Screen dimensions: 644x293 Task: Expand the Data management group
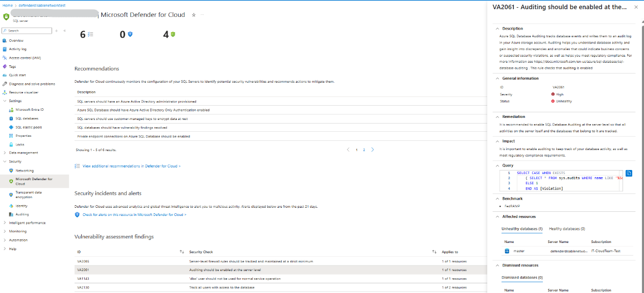point(5,153)
